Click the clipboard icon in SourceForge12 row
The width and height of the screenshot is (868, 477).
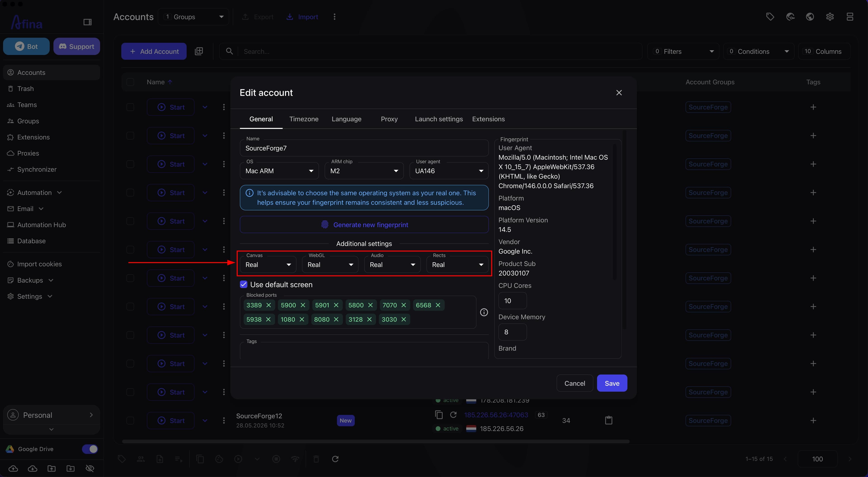[609, 421]
